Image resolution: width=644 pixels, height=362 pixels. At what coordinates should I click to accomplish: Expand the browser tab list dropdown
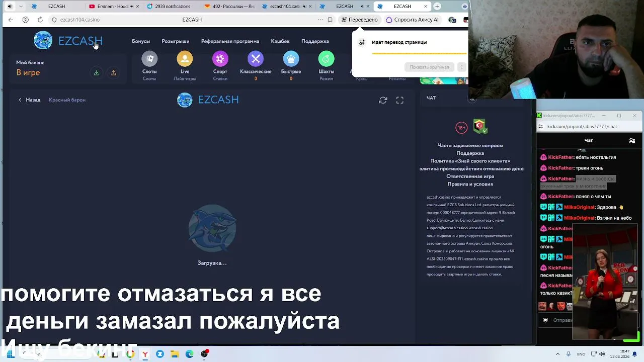pos(21,7)
